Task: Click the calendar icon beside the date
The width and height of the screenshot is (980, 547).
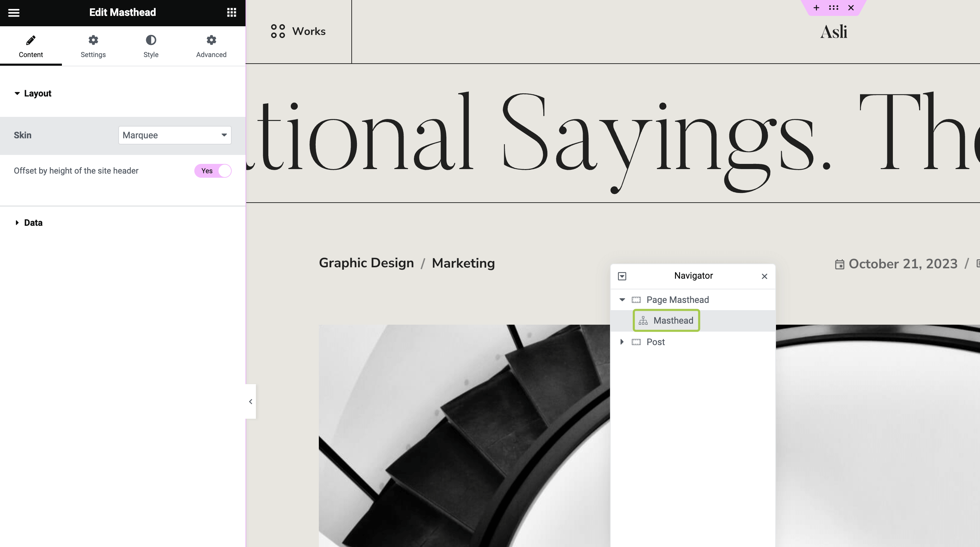Action: [x=840, y=265]
